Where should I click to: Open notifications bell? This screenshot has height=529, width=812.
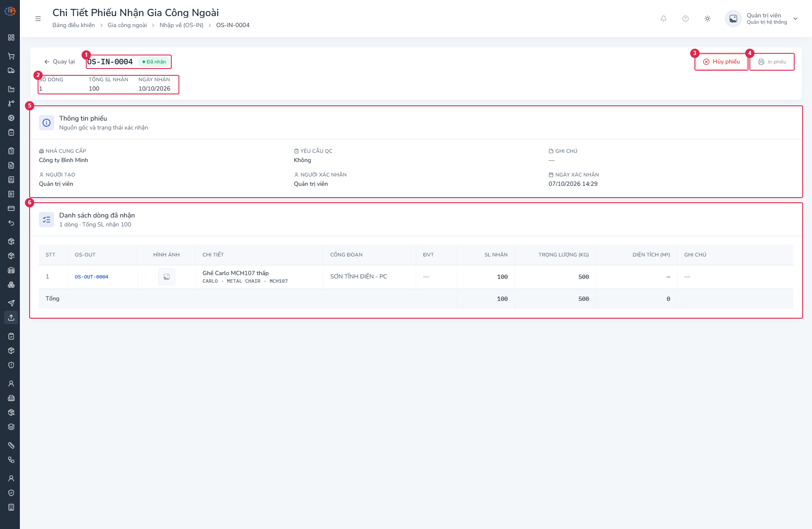664,19
